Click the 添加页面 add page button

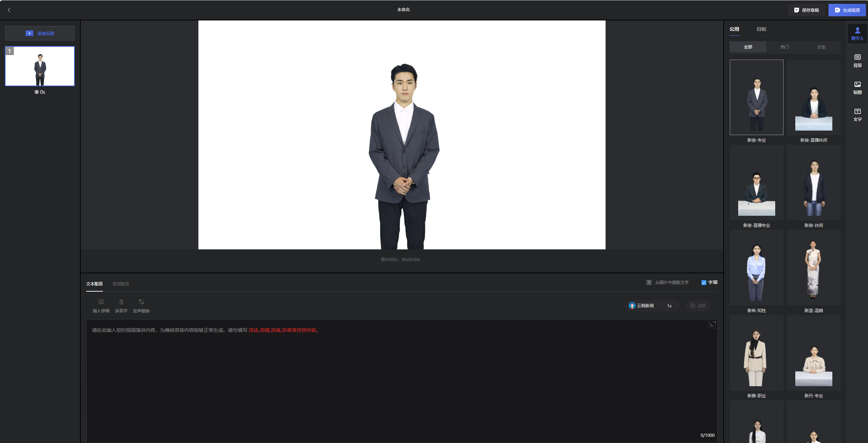[40, 33]
